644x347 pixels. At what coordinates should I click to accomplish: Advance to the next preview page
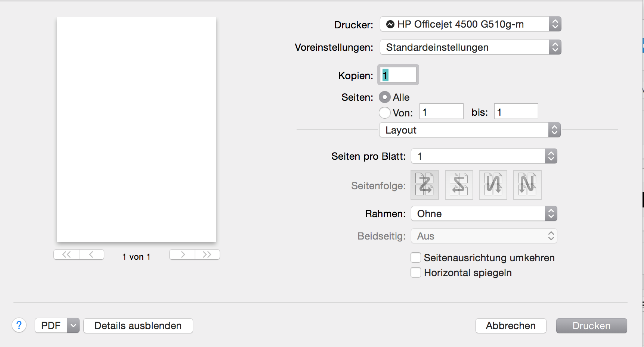(x=182, y=254)
